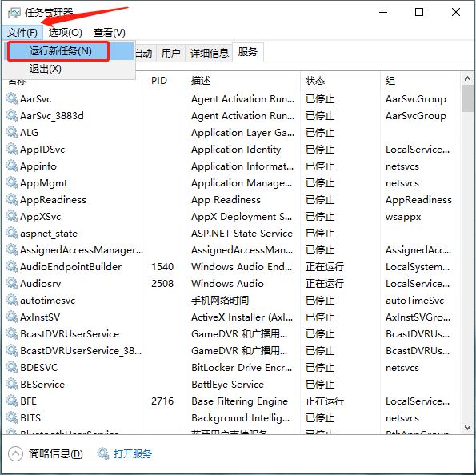Screen dimensions: 476x475
Task: Click the gear icon next to 打开服务
Action: [103, 453]
